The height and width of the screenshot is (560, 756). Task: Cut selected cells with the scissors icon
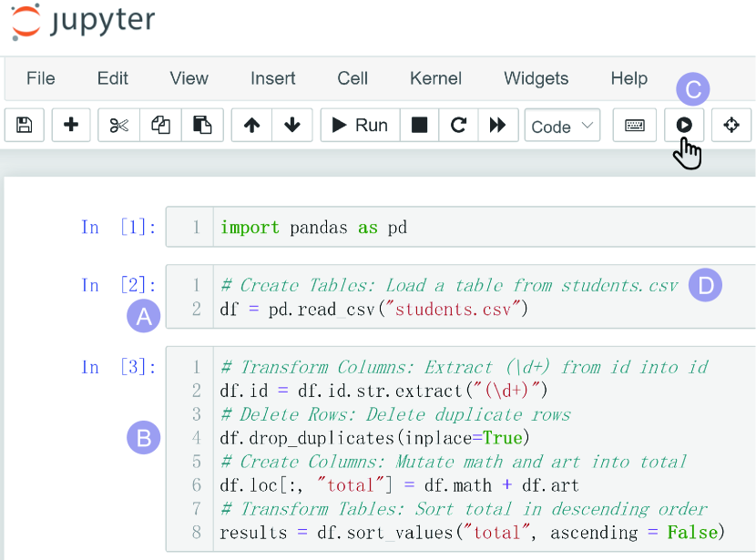(x=119, y=126)
